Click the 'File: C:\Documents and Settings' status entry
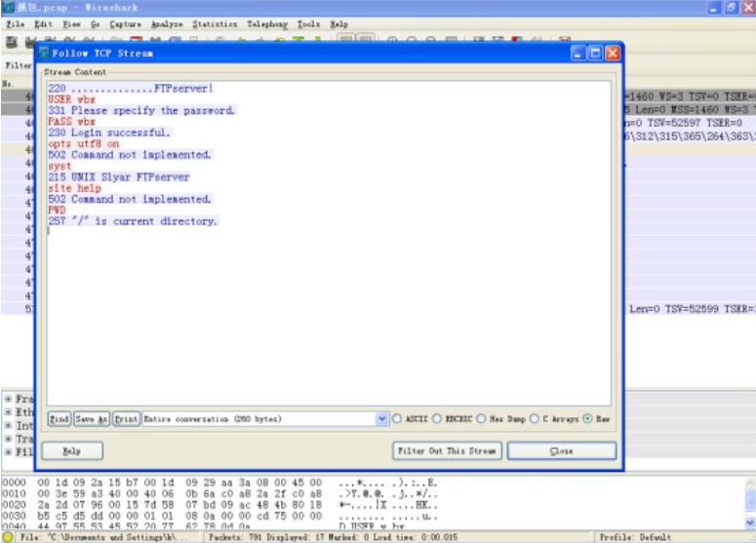 click(103, 537)
